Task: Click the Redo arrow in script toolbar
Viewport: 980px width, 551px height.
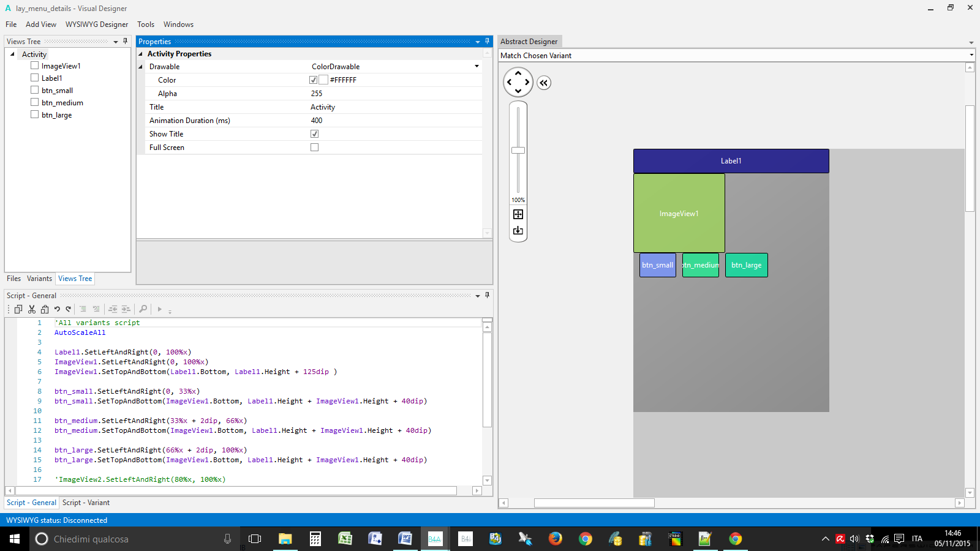Action: 69,309
